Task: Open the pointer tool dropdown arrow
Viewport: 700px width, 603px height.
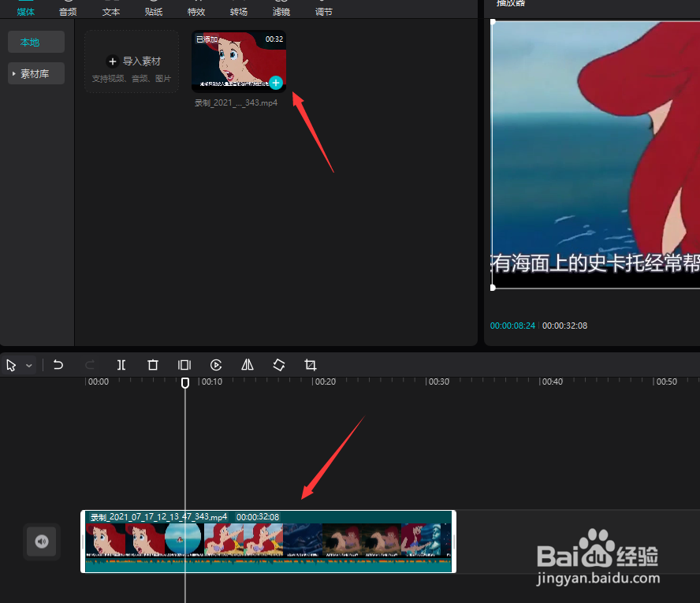Action: pyautogui.click(x=29, y=366)
